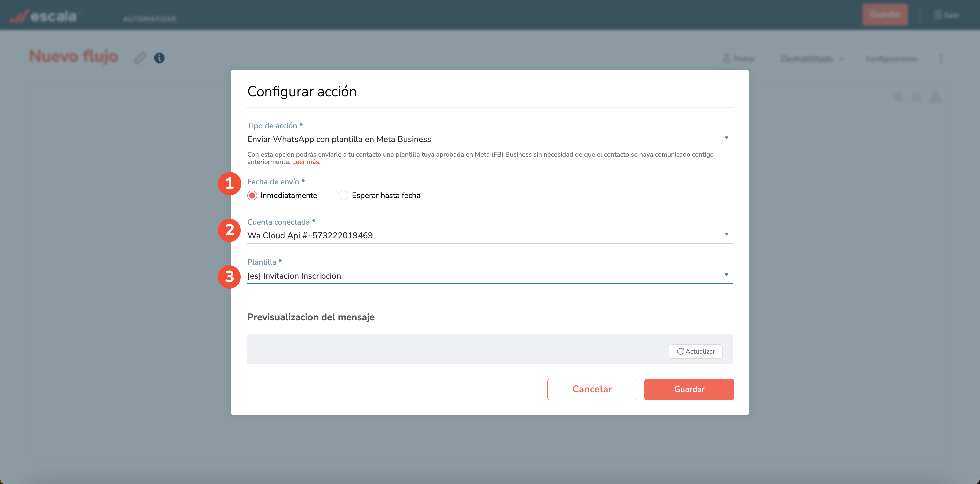The image size is (980, 484).
Task: Click the 'Configurar acción' dialog heading
Action: 302,91
